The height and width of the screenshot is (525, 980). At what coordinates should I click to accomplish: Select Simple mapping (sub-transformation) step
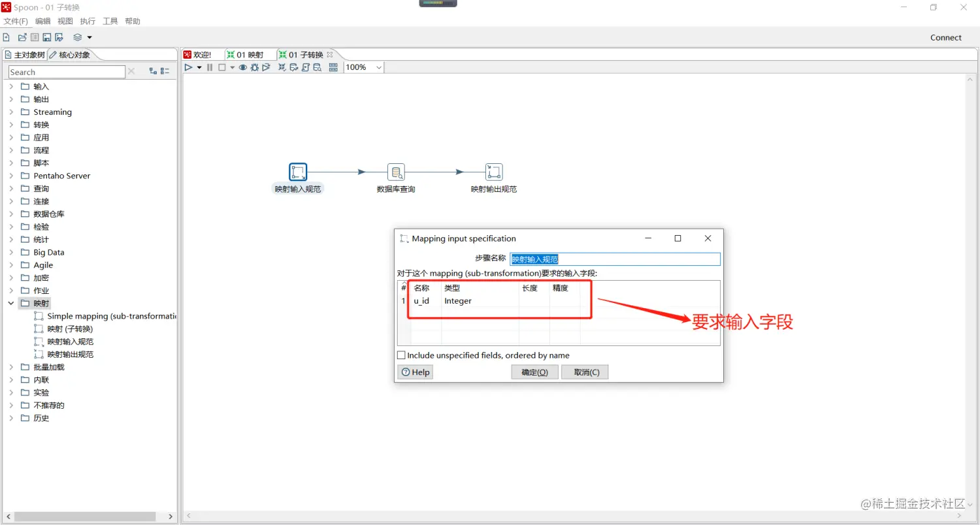click(x=105, y=316)
